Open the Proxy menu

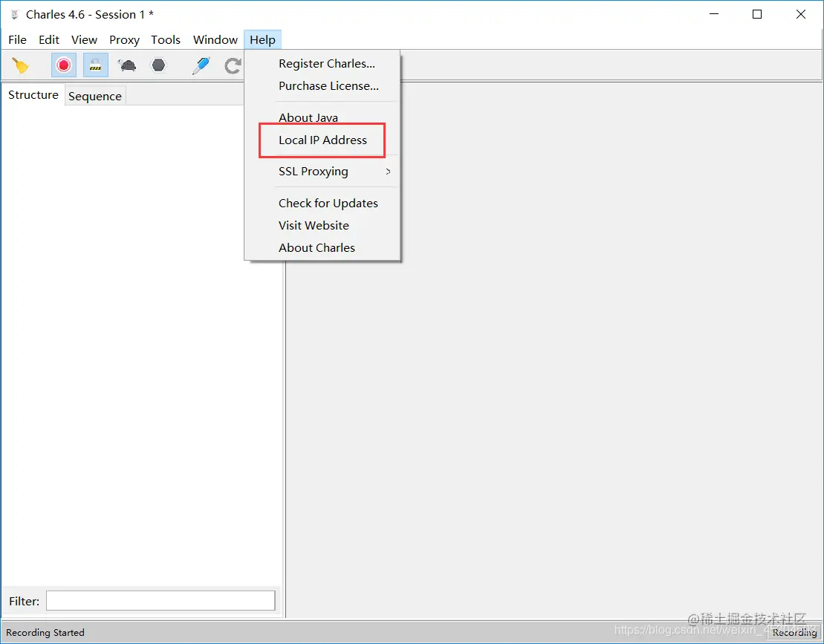[125, 40]
